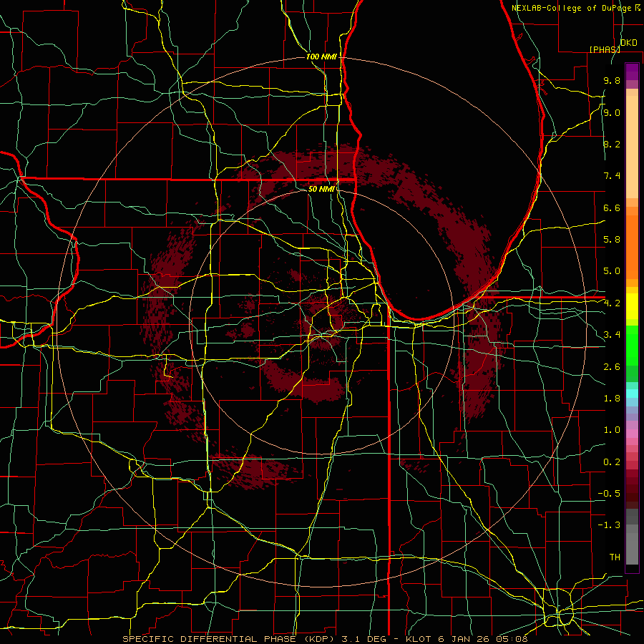Click the 7.4 value on color scale
The image size is (644, 644).
612,176
